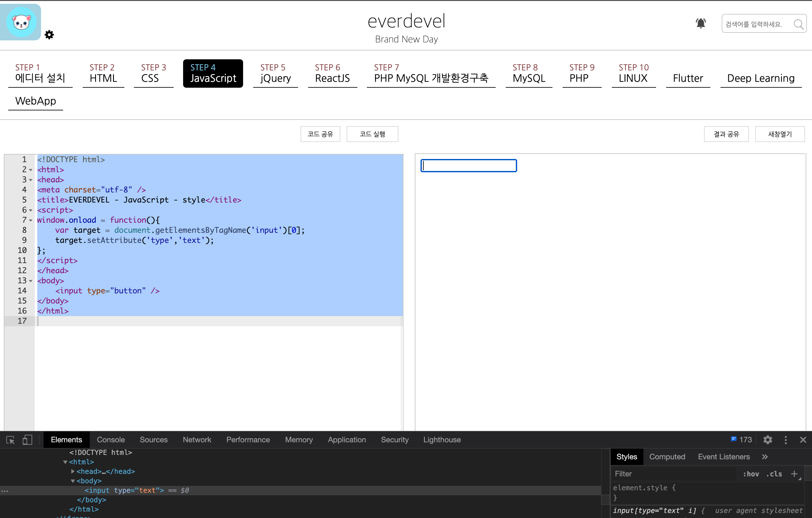Open the Security tab

[395, 440]
